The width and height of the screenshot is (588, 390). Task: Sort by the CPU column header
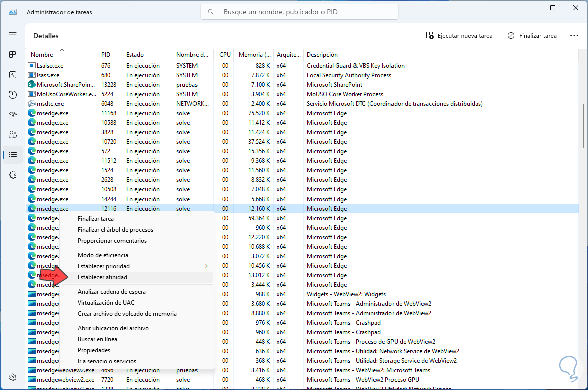(224, 54)
